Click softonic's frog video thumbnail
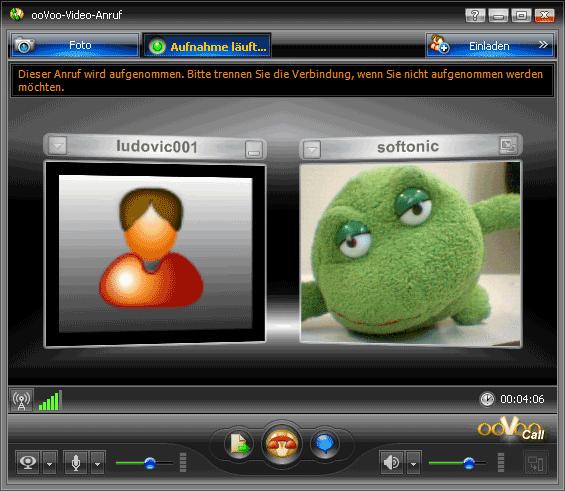The image size is (565, 491). point(410,254)
